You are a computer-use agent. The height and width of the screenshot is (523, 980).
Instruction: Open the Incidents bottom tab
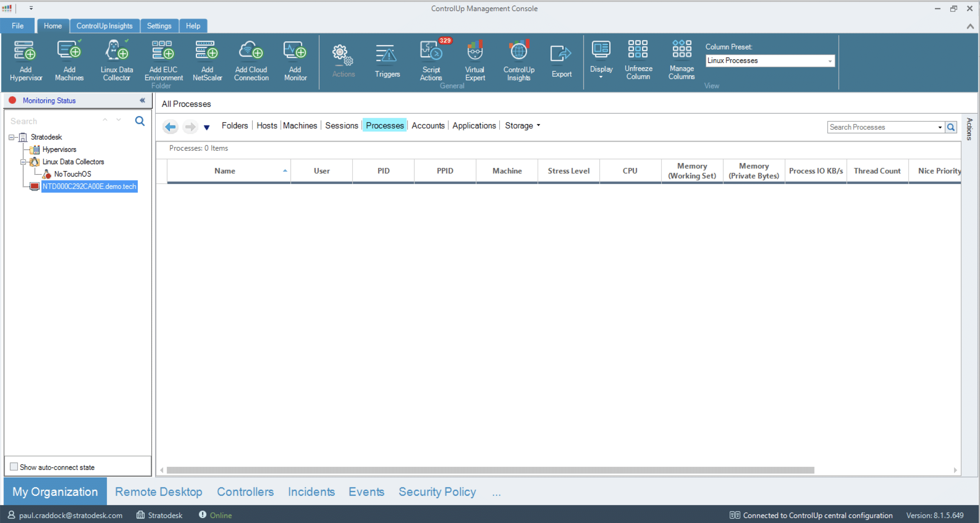pos(311,492)
